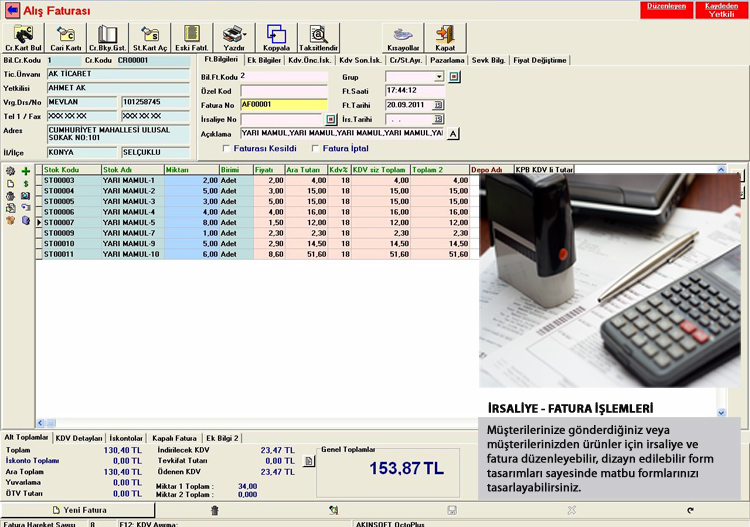The height and width of the screenshot is (527, 750).
Task: Open the KDV Detayları tab
Action: [x=79, y=438]
